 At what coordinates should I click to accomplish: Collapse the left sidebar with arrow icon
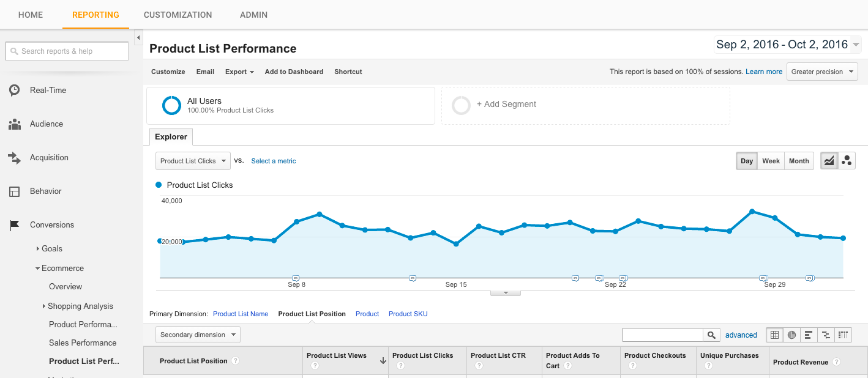(x=138, y=38)
